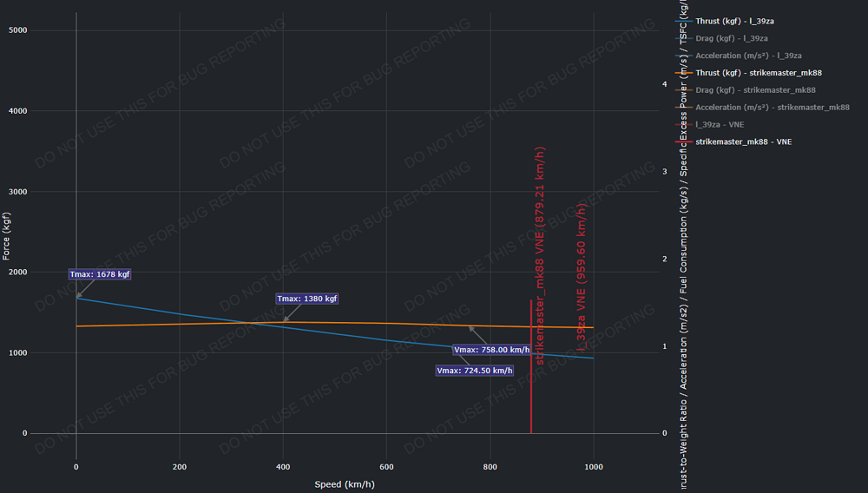Viewport: 868px width, 493px height.
Task: Click the 1000 tick on Speed axis
Action: 594,467
